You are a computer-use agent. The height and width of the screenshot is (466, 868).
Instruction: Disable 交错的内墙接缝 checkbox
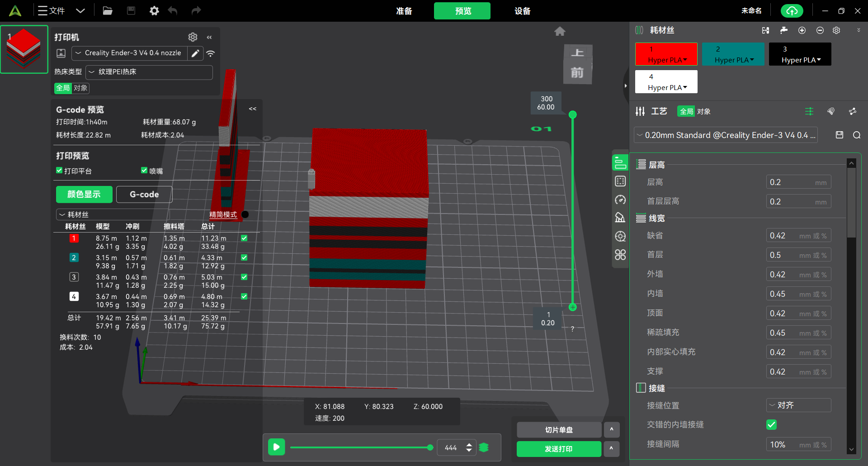tap(771, 424)
